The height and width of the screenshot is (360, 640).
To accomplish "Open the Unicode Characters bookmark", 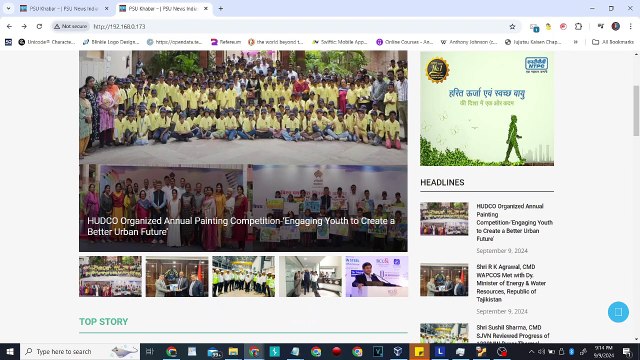I will point(47,42).
